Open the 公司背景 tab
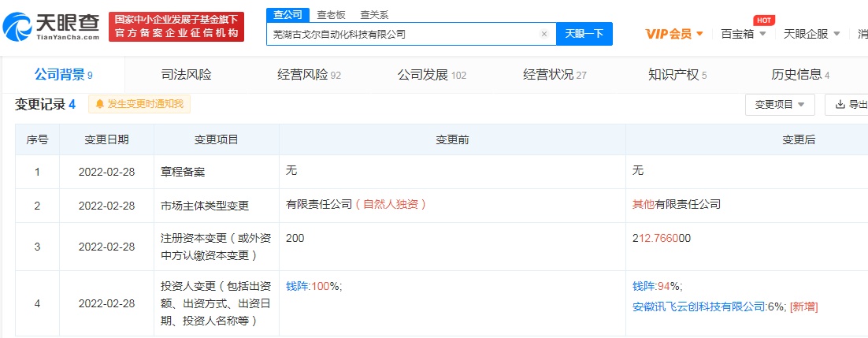Viewport: 868px width, 338px height. coord(62,75)
